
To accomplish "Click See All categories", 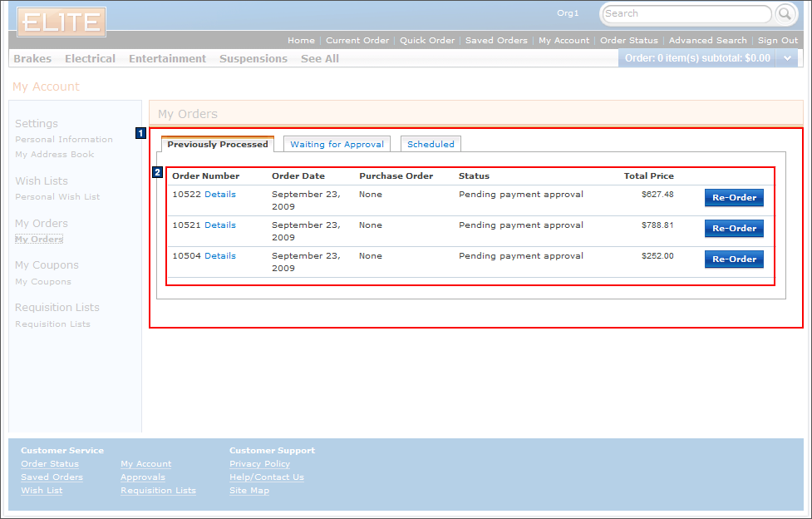I will pos(319,58).
